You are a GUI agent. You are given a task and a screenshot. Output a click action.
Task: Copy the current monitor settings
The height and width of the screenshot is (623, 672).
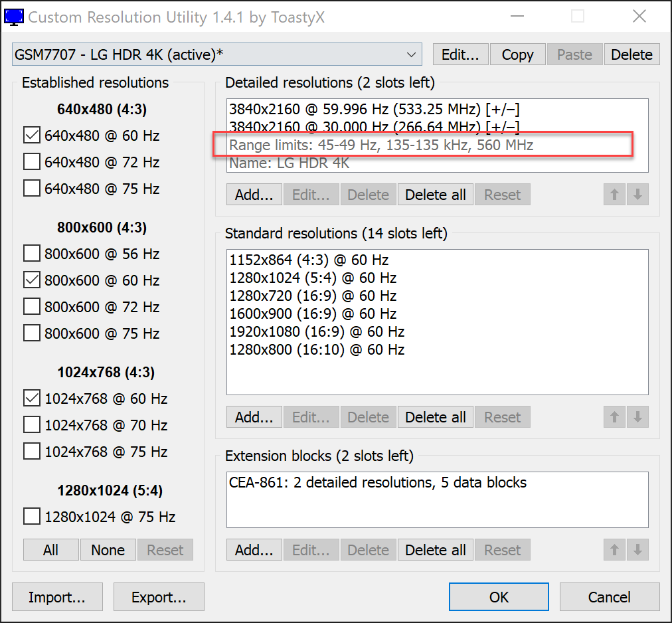click(517, 54)
